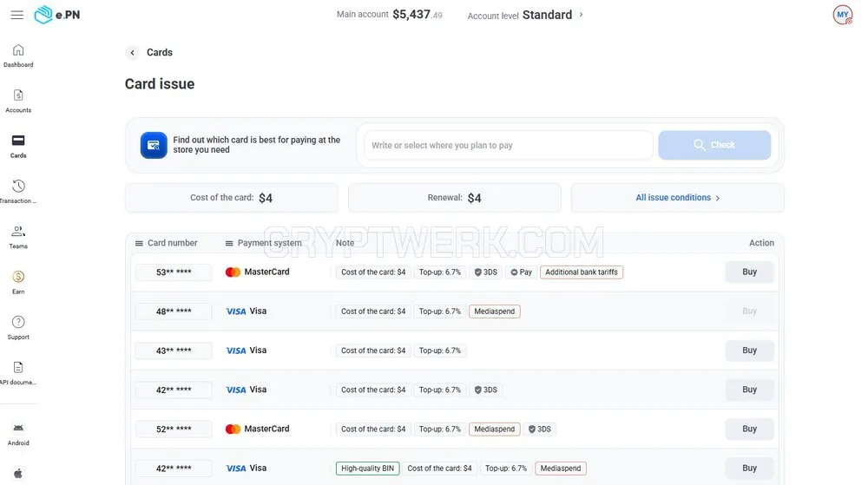Open the Earn sidebar section
Image resolution: width=868 pixels, height=485 pixels.
[x=18, y=283]
